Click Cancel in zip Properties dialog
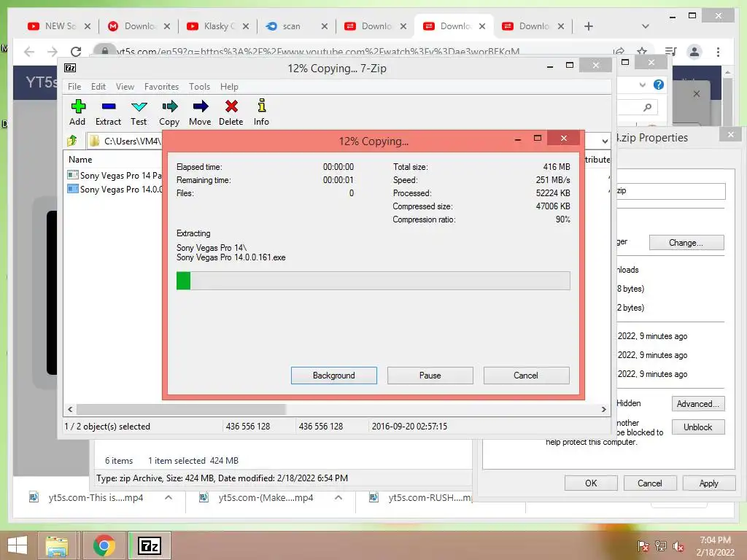Viewport: 747px width, 560px height. click(x=650, y=483)
